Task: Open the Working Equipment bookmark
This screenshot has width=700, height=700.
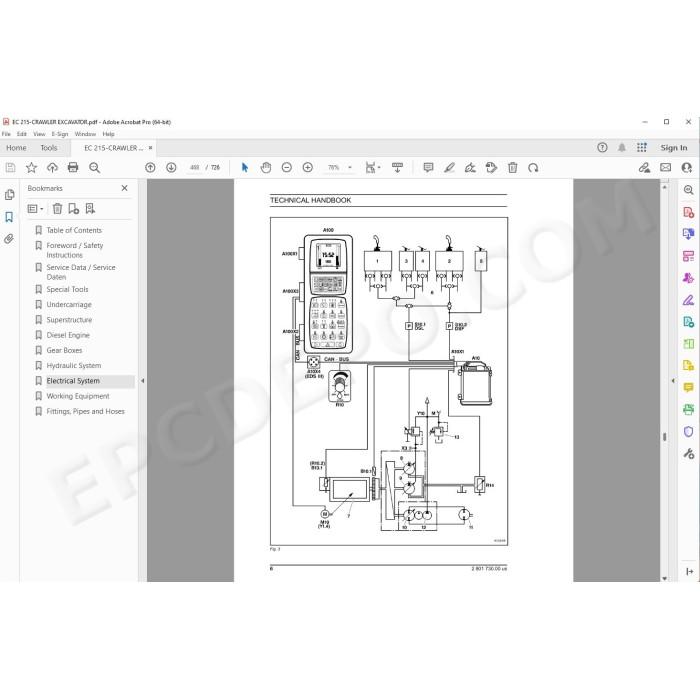Action: point(78,396)
